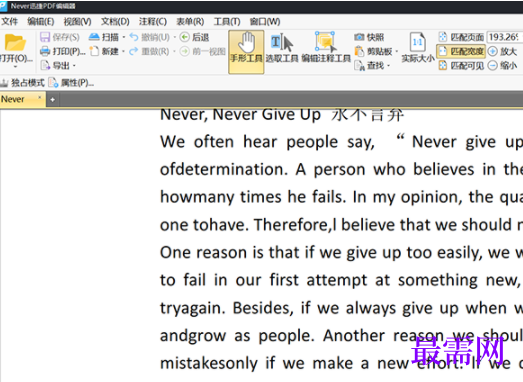Click the Undo (撤销) arrow icon

tap(134, 37)
